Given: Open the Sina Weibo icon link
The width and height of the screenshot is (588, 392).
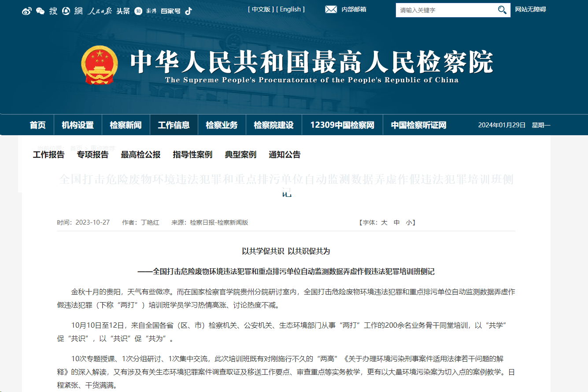Looking at the screenshot, I should click(27, 11).
